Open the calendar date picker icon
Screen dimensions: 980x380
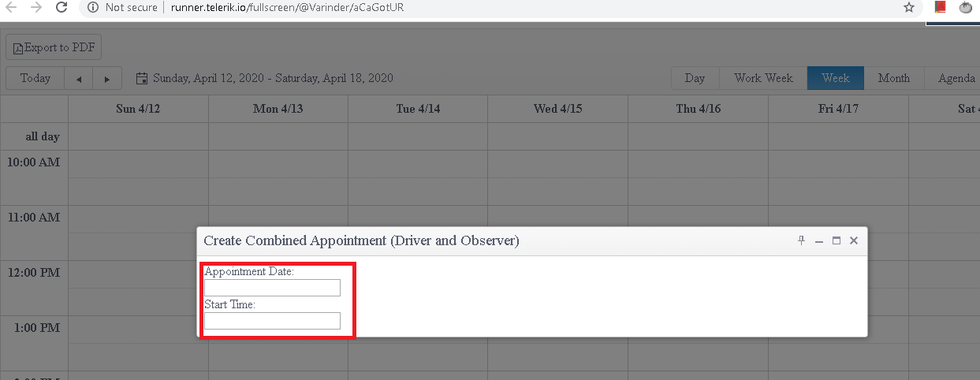tap(142, 78)
